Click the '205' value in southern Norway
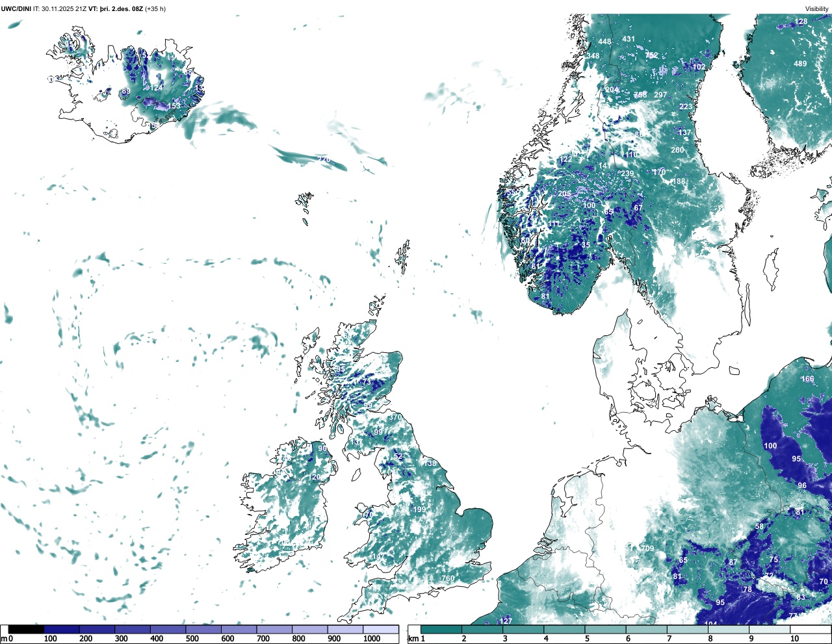 tap(564, 194)
